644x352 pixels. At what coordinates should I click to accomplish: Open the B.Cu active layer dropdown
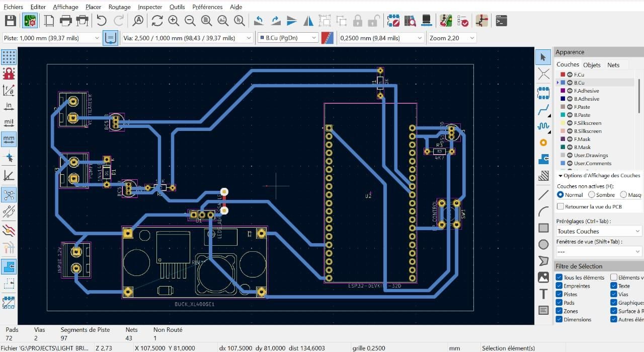[x=288, y=38]
